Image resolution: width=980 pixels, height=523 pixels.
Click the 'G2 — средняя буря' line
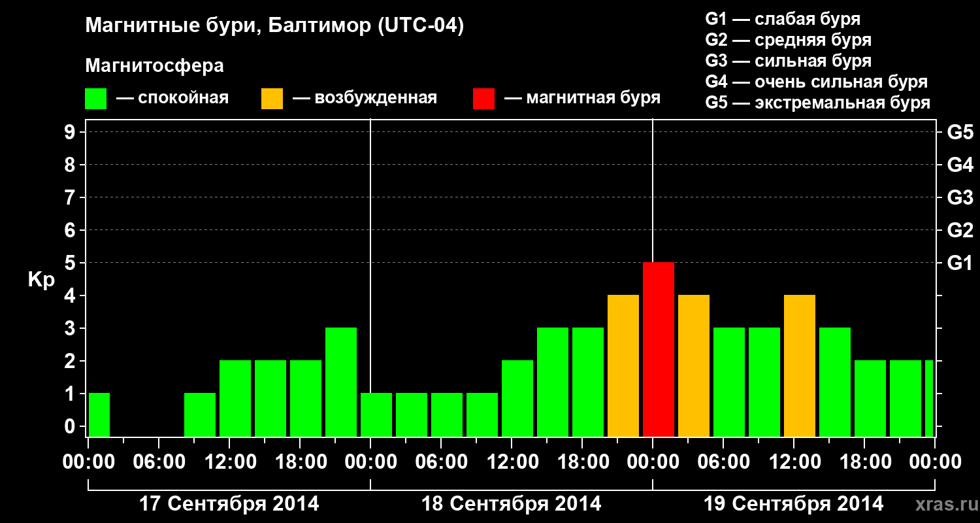click(789, 40)
